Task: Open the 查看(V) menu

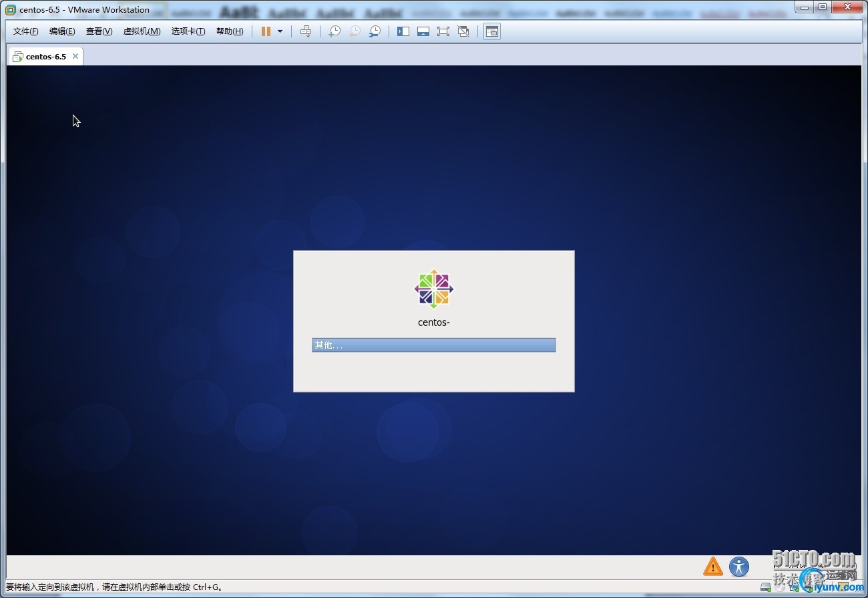Action: (x=99, y=31)
